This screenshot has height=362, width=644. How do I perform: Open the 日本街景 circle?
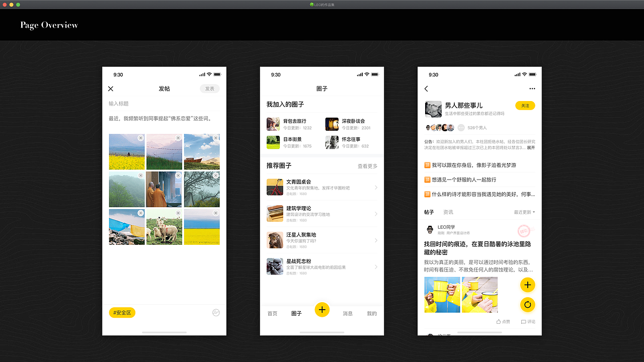pos(289,142)
